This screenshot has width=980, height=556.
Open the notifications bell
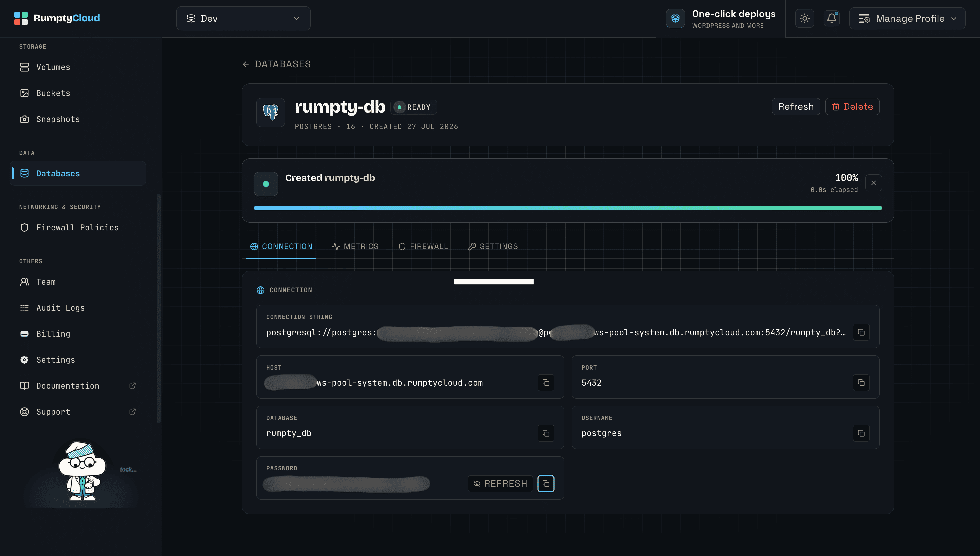[x=831, y=18]
